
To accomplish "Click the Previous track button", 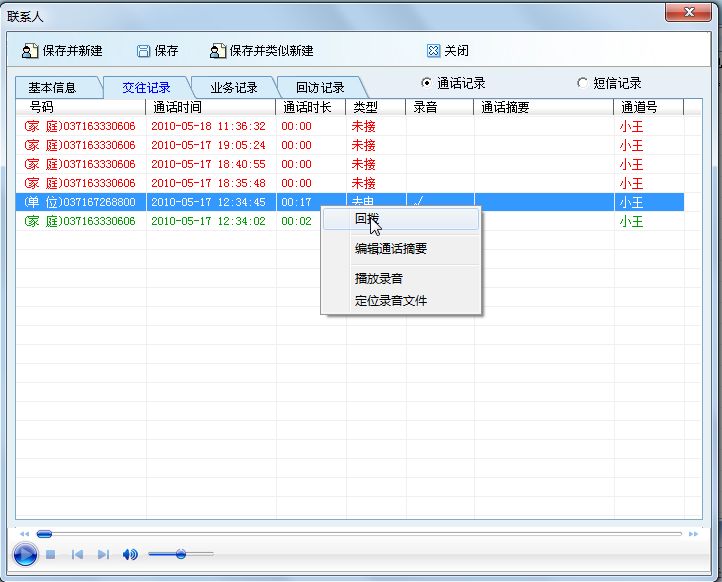I will [x=77, y=554].
